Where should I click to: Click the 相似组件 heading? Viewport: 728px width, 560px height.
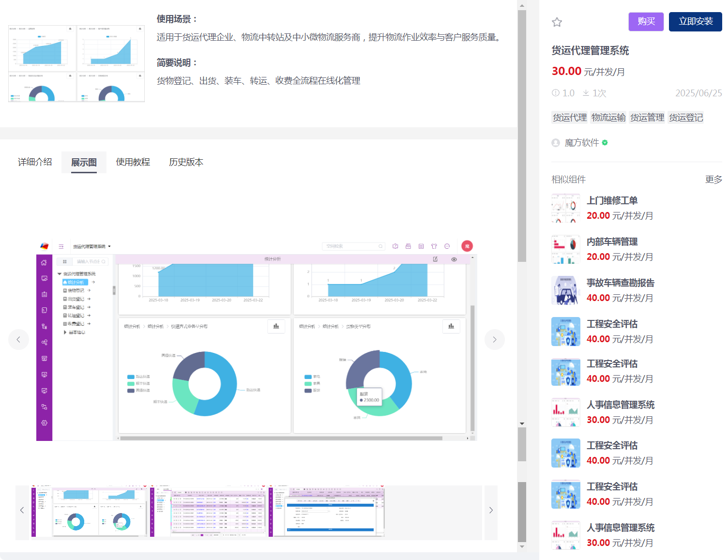point(569,180)
